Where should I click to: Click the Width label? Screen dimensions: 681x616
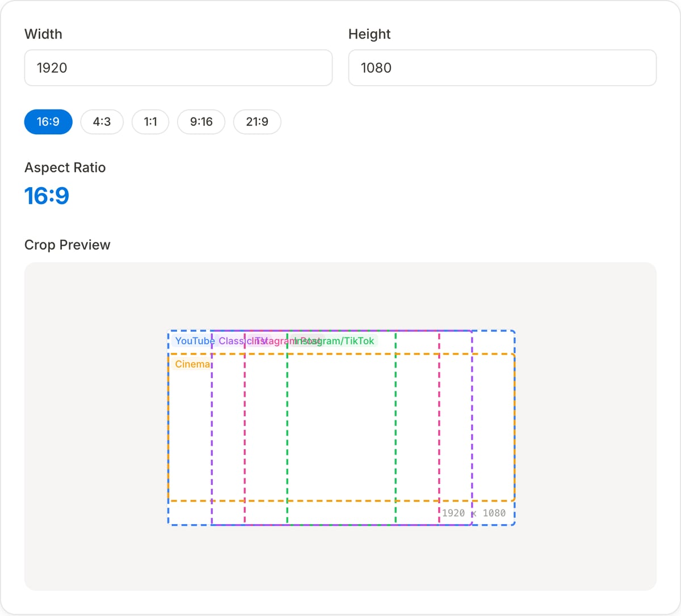[x=43, y=34]
